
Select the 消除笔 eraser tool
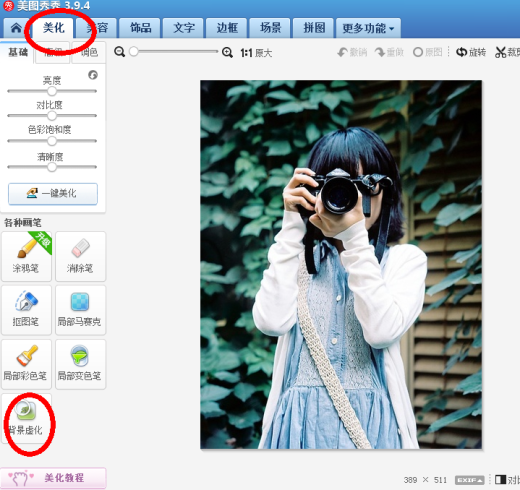pyautogui.click(x=80, y=256)
